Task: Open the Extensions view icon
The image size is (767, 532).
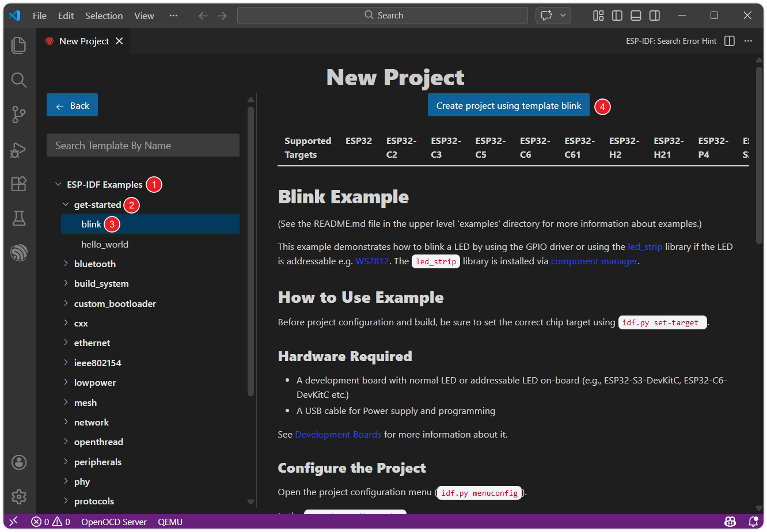Action: (18, 184)
